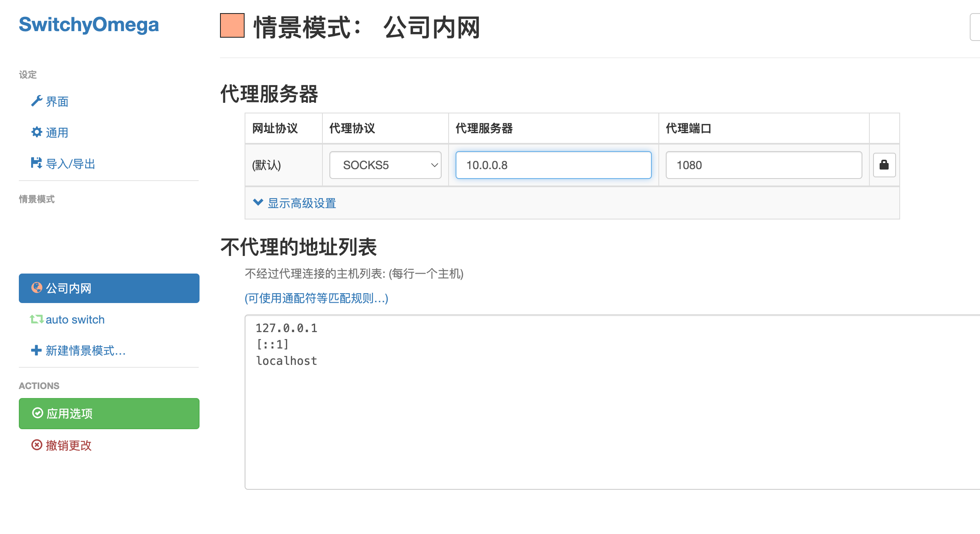Click the red X icon beside 撤销更改
The image size is (980, 534).
point(37,445)
